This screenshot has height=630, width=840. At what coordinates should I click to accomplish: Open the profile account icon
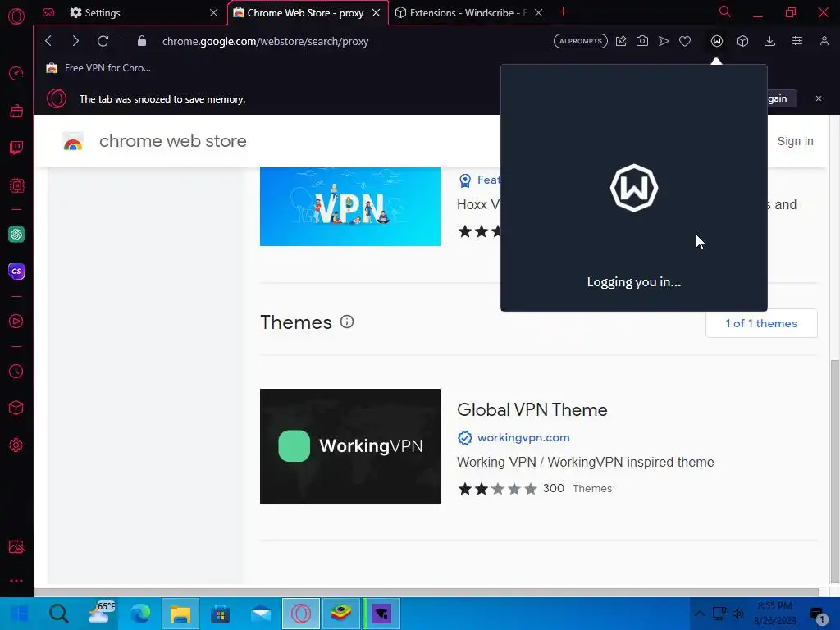pyautogui.click(x=824, y=41)
